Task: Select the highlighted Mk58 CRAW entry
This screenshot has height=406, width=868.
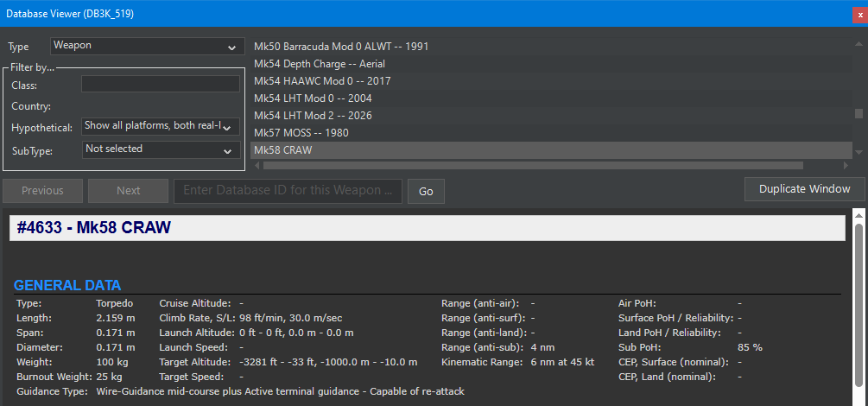Action: pos(551,150)
